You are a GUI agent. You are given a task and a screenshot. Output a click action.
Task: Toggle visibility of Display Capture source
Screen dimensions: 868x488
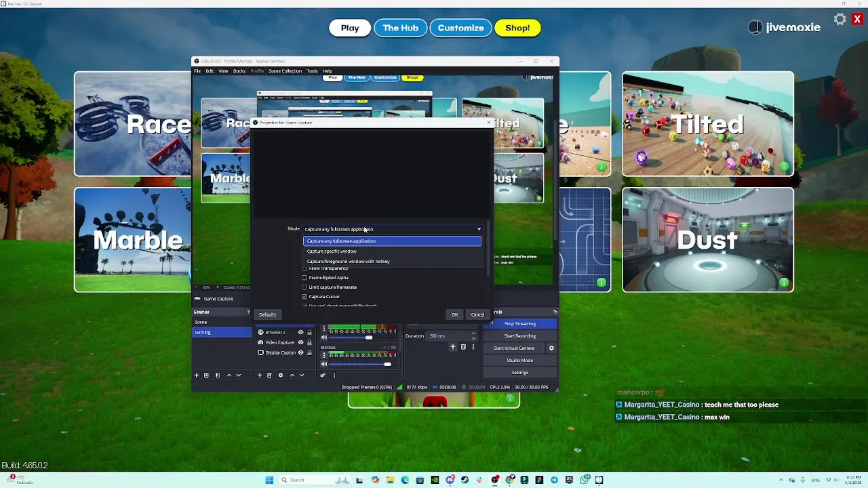point(300,352)
